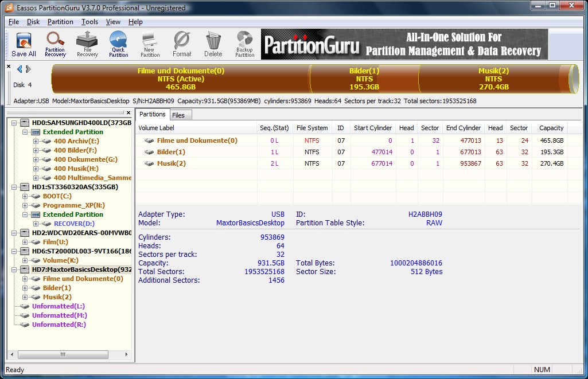The height and width of the screenshot is (379, 588).
Task: Select the Bilder(1) segment in the disk map
Action: [x=364, y=79]
